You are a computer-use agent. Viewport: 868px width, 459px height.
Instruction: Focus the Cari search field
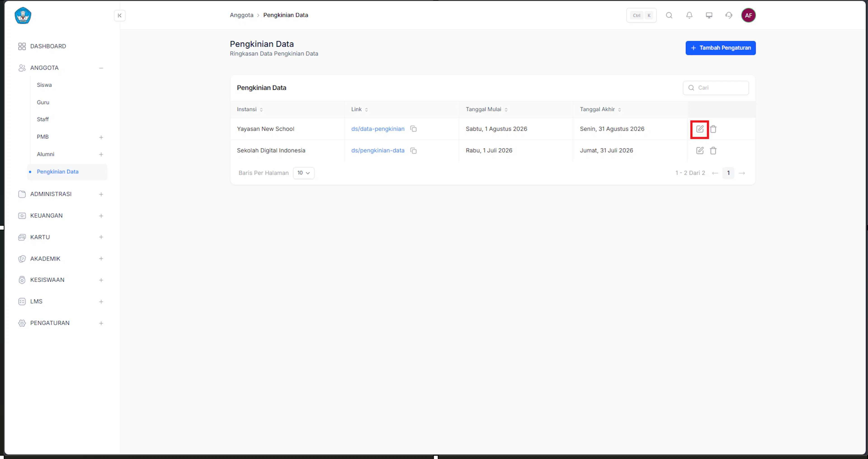(x=716, y=88)
